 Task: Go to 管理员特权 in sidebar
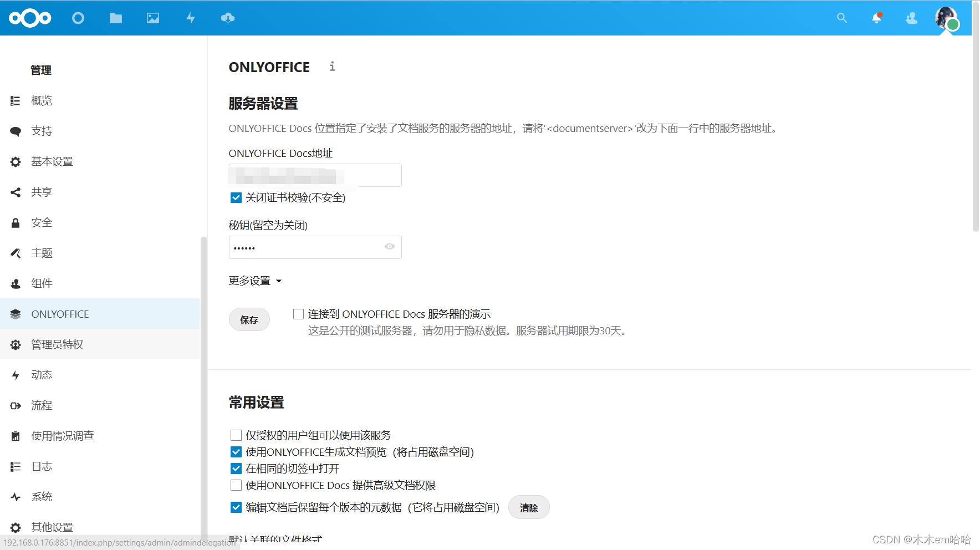click(57, 344)
